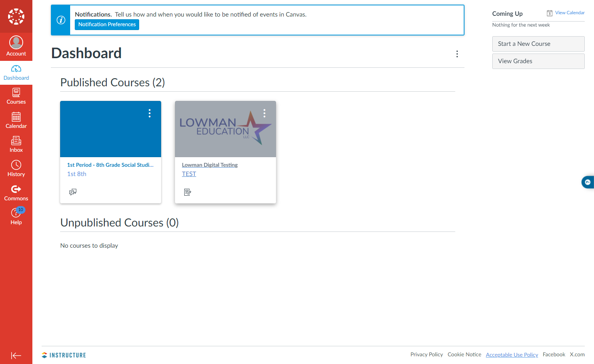Open the Courses navigation item
The height and width of the screenshot is (364, 594).
(x=16, y=97)
